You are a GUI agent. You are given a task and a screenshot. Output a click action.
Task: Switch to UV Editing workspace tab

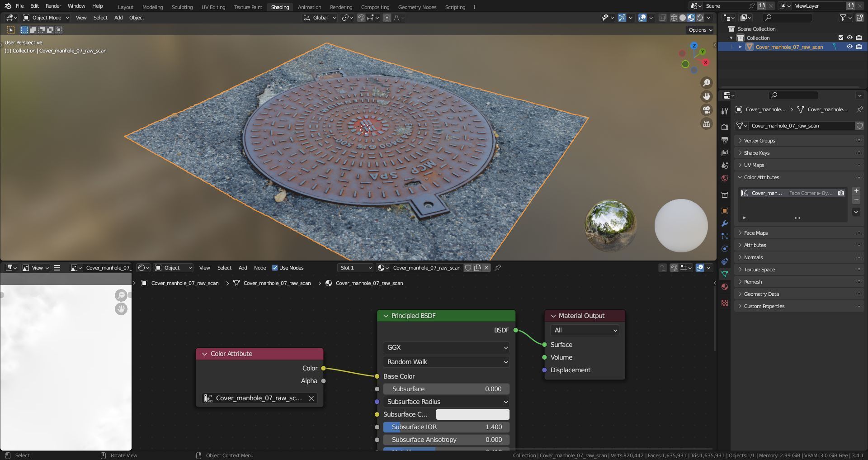tap(213, 7)
